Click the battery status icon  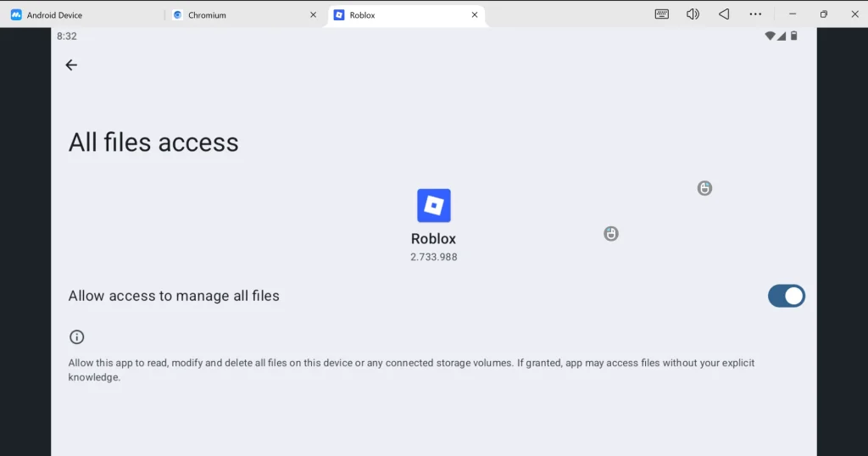coord(793,36)
